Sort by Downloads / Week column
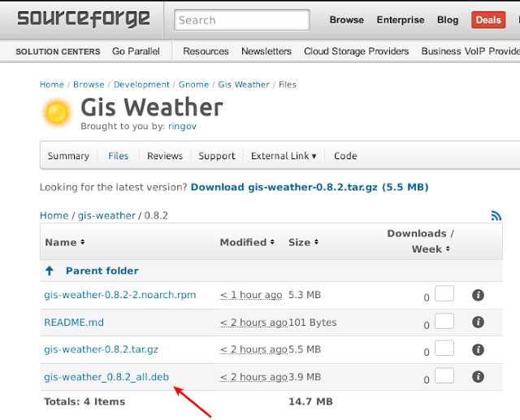Viewport: 520px width, 420px height. coord(420,241)
